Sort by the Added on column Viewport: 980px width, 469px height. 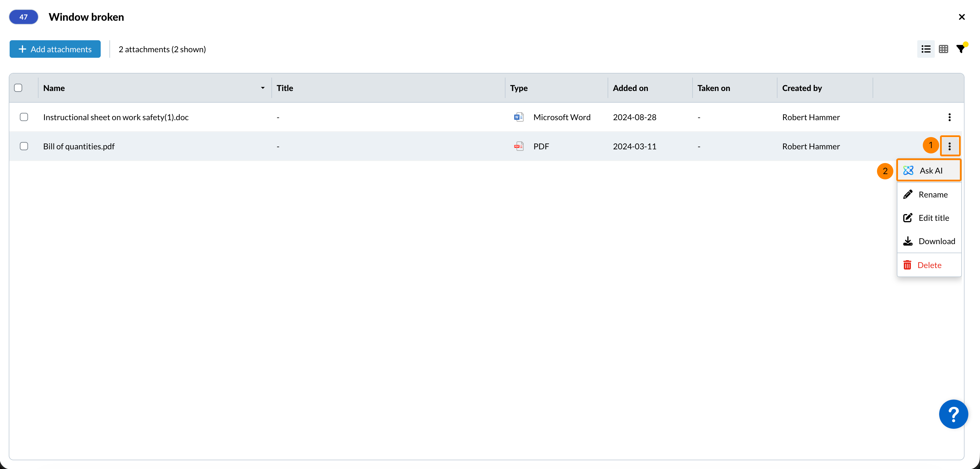click(630, 88)
